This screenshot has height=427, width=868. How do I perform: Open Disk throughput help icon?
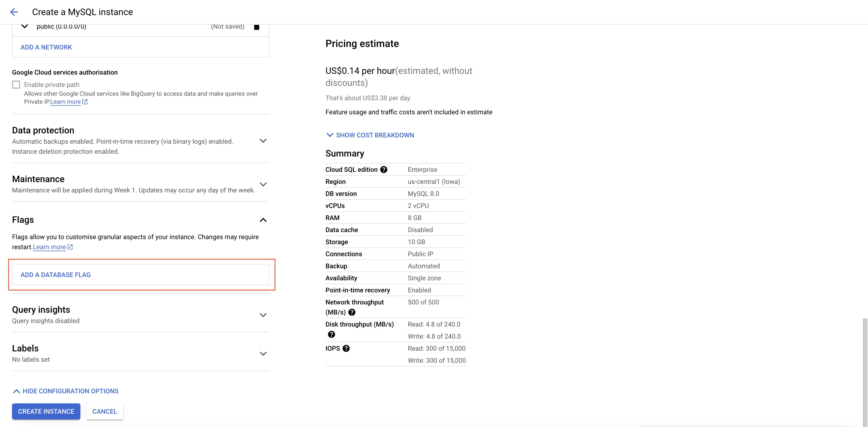(332, 334)
